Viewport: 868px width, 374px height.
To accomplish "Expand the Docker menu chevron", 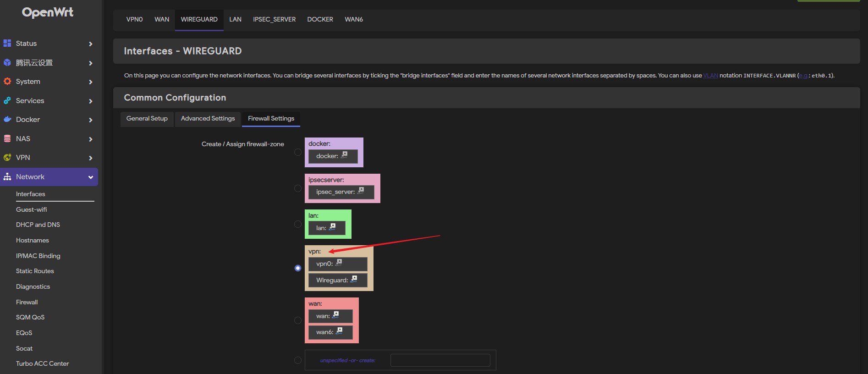I will 91,120.
